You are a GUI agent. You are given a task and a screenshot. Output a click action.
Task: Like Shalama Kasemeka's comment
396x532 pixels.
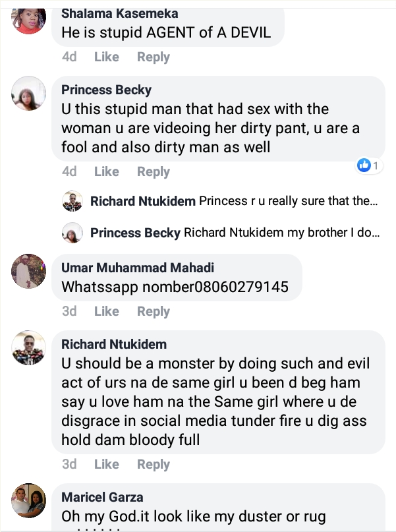(106, 57)
